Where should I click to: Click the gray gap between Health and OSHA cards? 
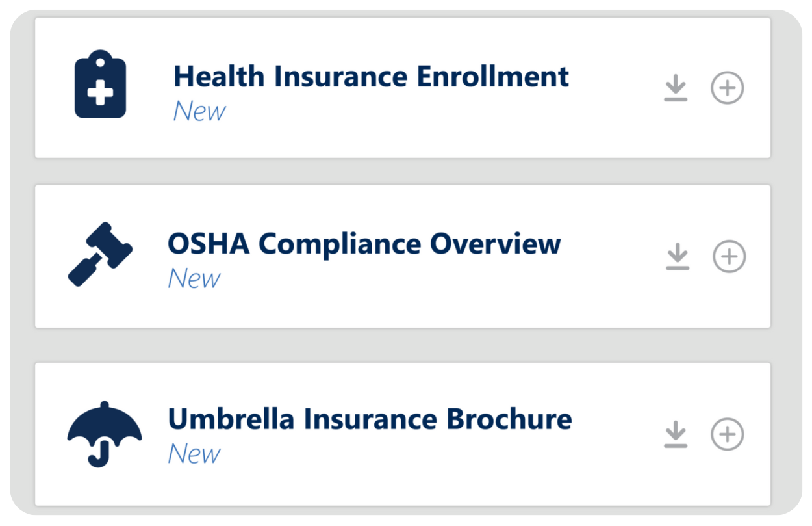(x=403, y=172)
